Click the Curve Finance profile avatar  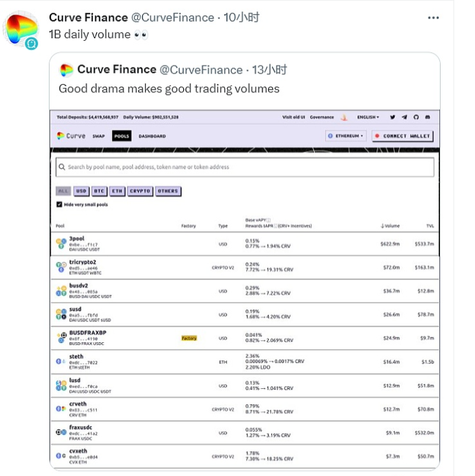click(x=21, y=29)
